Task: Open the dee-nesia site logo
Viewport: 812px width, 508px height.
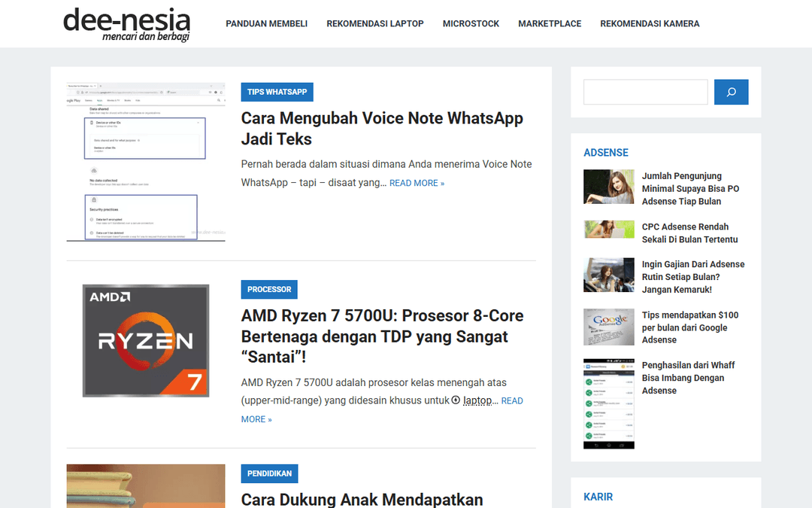Action: [127, 24]
